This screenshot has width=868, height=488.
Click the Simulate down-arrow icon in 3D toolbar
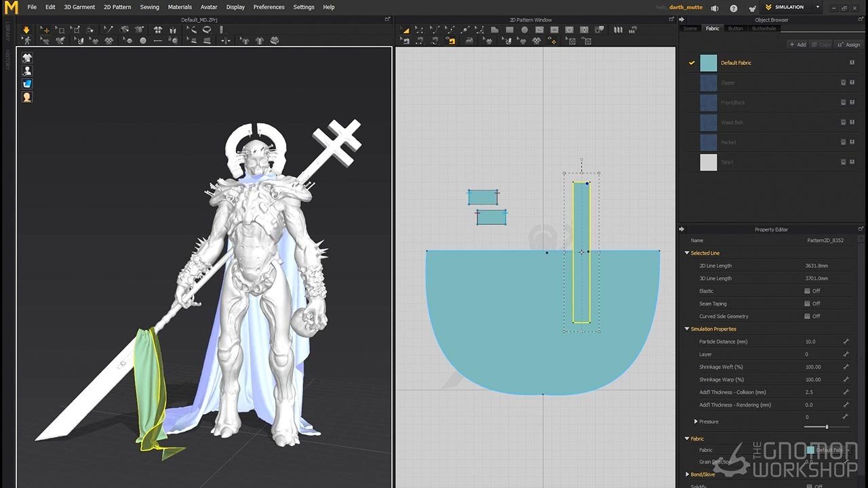26,30
